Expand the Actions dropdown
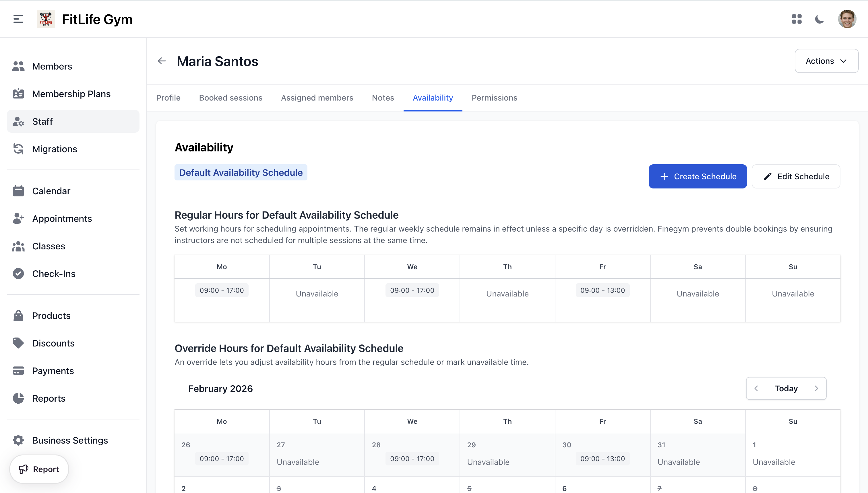Viewport: 868px width, 493px height. point(826,61)
